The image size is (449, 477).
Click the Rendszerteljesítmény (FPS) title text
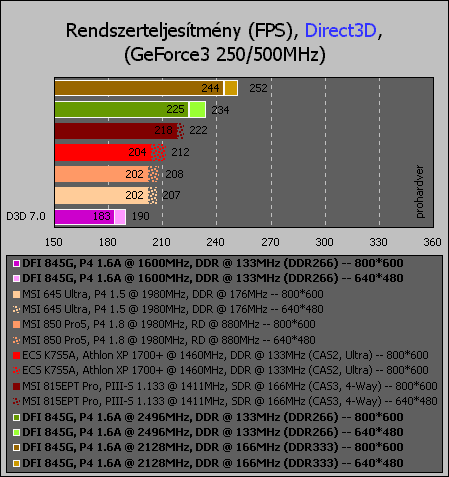click(x=181, y=31)
